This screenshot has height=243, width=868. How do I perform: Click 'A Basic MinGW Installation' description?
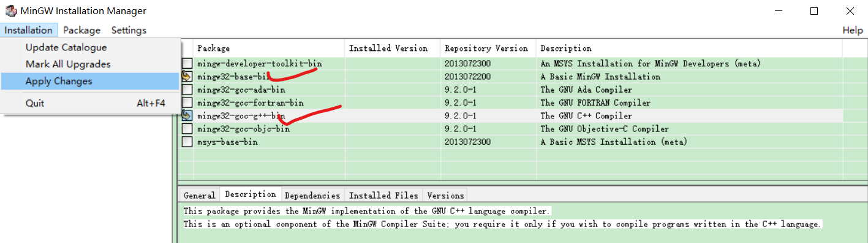click(600, 77)
